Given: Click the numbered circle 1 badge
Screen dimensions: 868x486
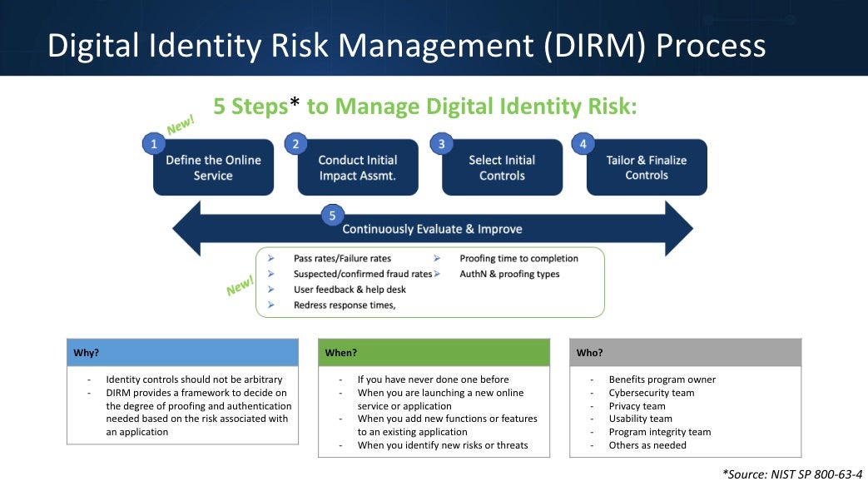Looking at the screenshot, I should coord(153,143).
